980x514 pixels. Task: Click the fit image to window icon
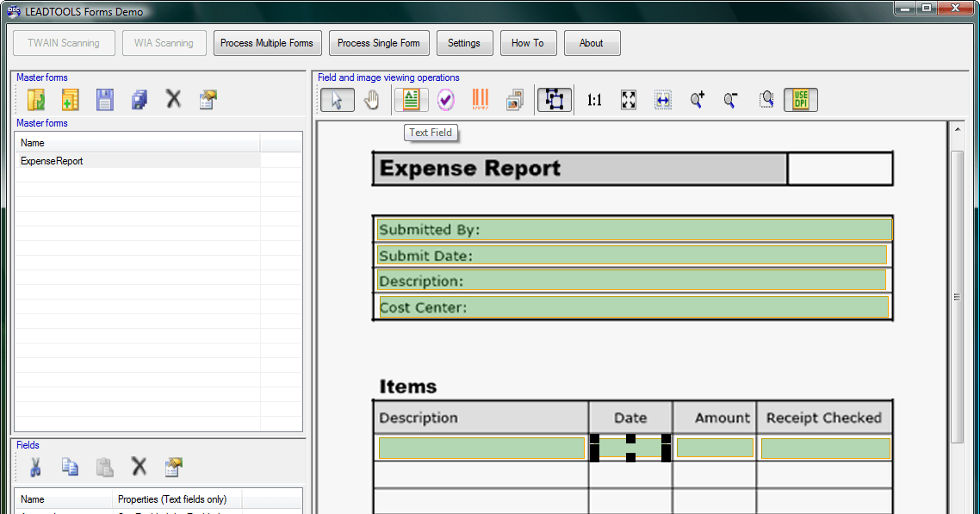(x=629, y=100)
